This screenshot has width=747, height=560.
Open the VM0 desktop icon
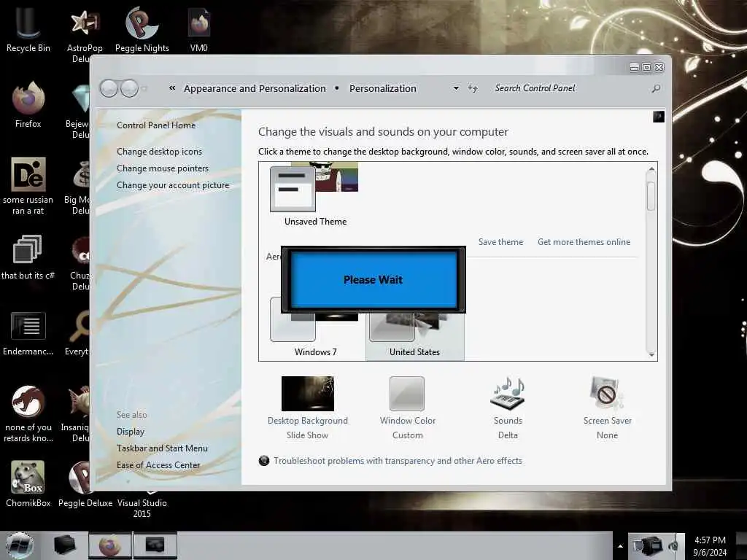coord(198,28)
